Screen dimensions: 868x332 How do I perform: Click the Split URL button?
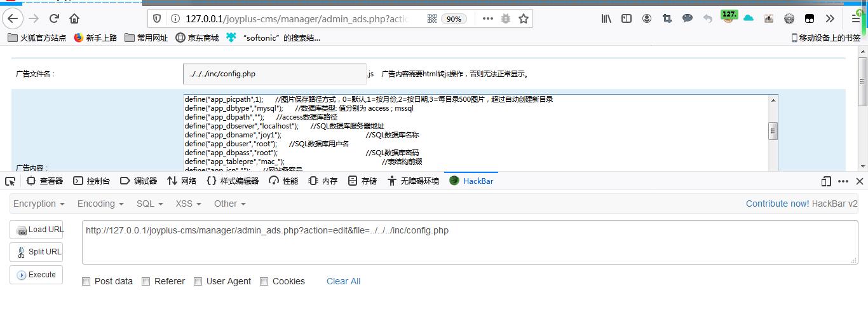pyautogui.click(x=36, y=252)
